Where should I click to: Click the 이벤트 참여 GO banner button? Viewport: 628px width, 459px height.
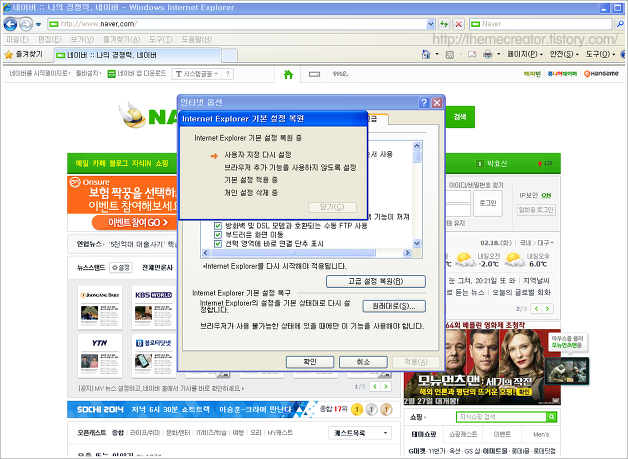pyautogui.click(x=135, y=223)
